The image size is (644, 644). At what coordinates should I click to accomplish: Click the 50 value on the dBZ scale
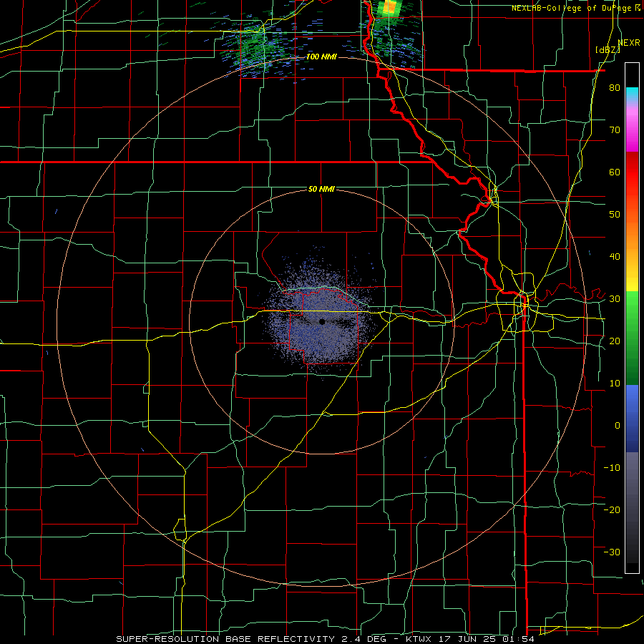[x=615, y=215]
